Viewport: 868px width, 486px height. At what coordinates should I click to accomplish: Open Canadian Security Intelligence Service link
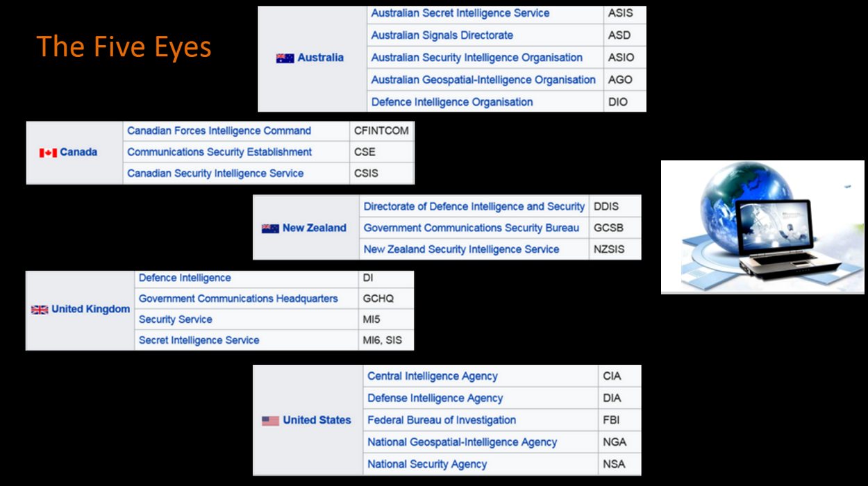tap(215, 173)
